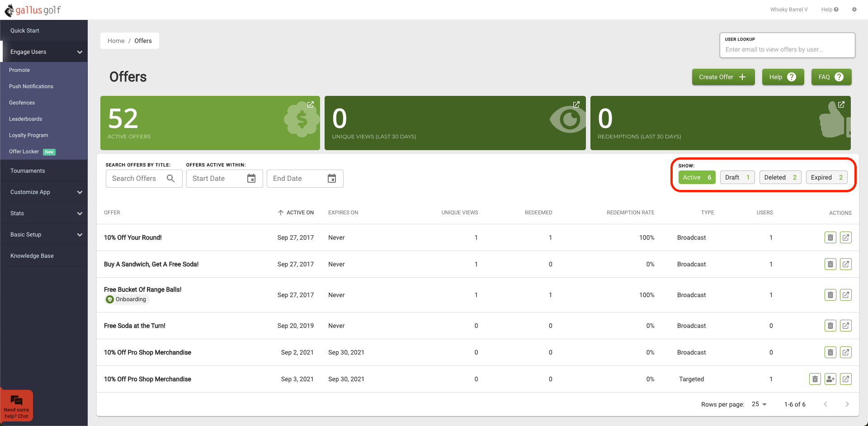The width and height of the screenshot is (868, 426).
Task: Focus the Search Offers field
Action: tap(144, 178)
